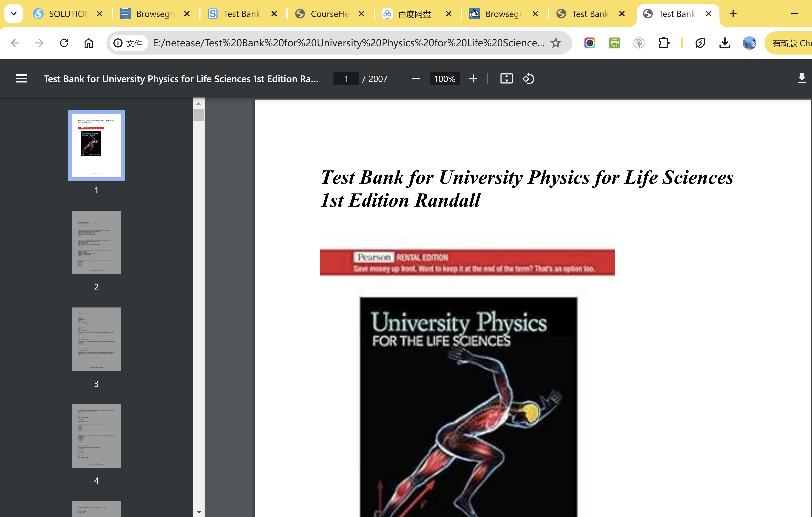Image resolution: width=812 pixels, height=517 pixels.
Task: Open the Chrome profile avatar
Action: pos(749,43)
